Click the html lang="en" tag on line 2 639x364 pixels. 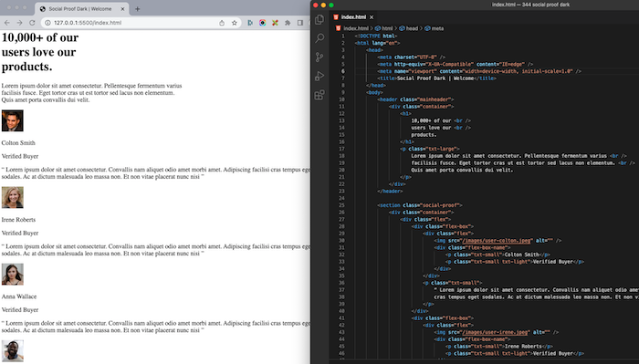coord(377,43)
